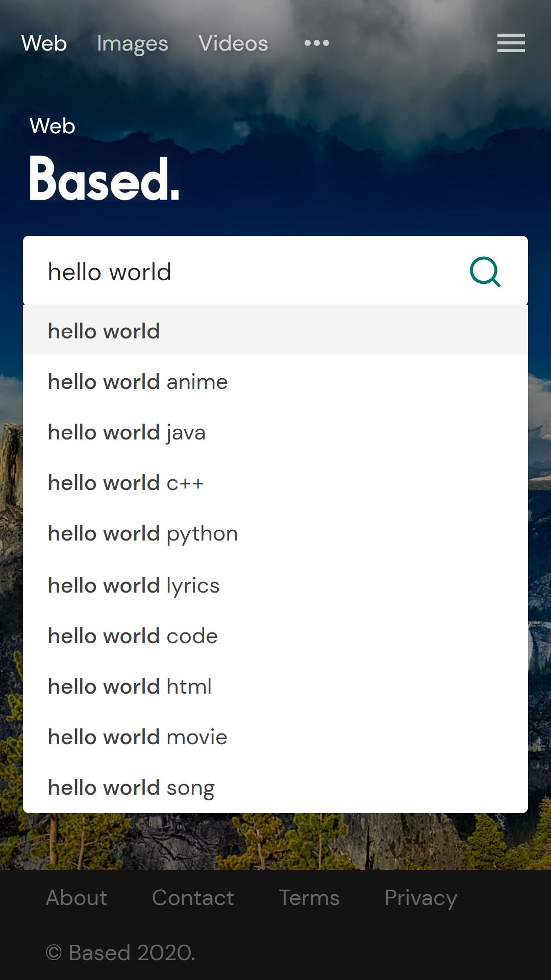
Task: Visit the Terms page
Action: [309, 898]
